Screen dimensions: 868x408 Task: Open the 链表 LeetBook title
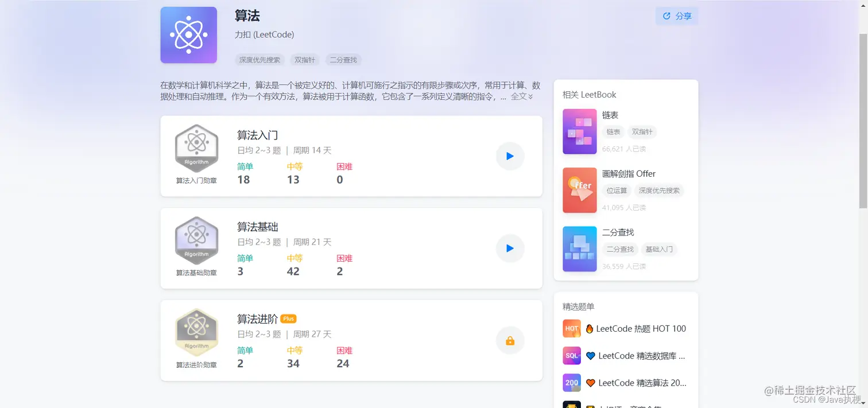[610, 115]
